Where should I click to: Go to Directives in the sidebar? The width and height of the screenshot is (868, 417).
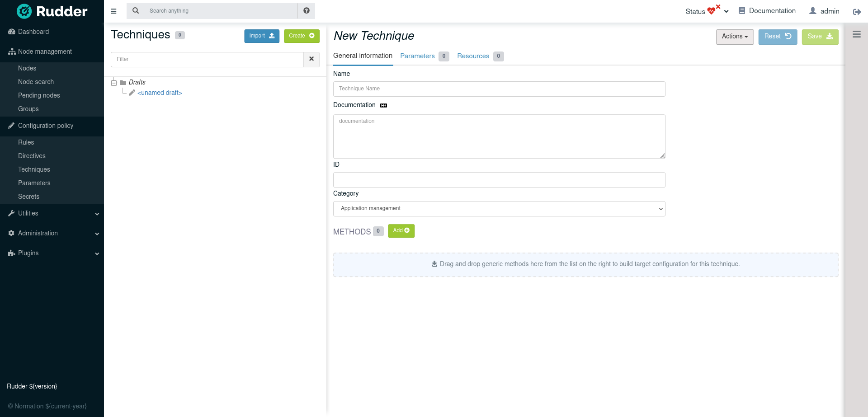point(32,156)
